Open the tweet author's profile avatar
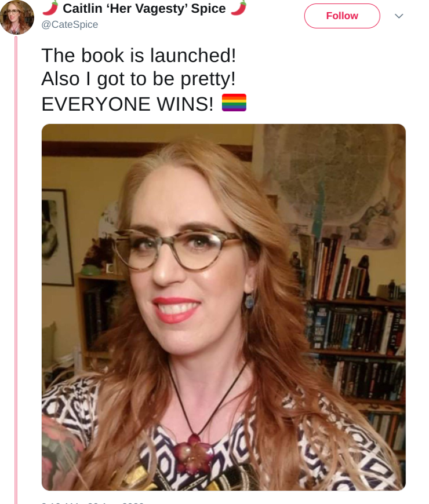 click(x=17, y=17)
